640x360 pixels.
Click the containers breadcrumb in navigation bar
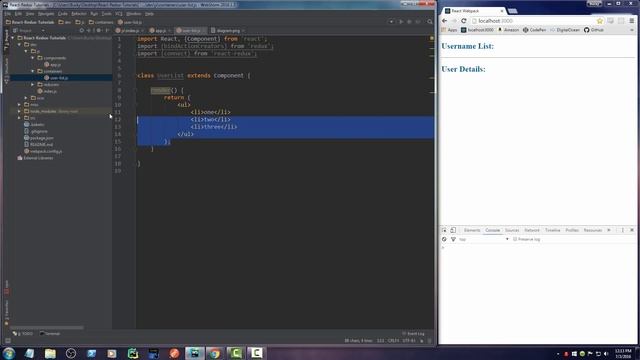click(x=101, y=22)
